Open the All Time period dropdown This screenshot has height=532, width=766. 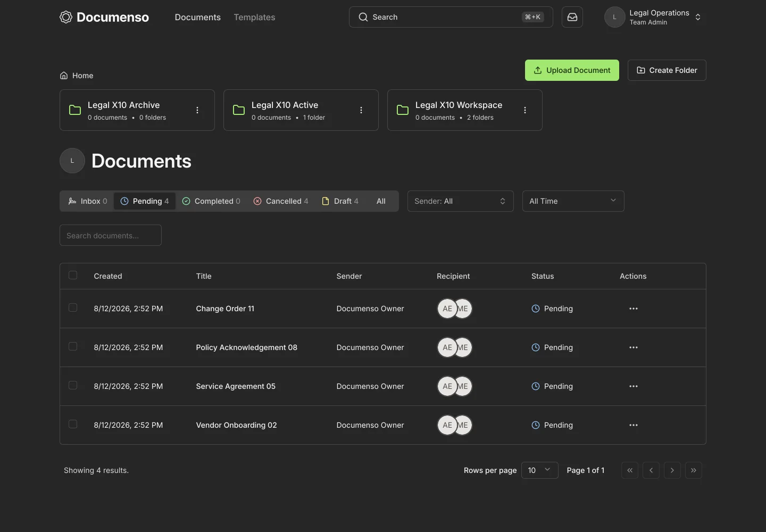(x=573, y=201)
